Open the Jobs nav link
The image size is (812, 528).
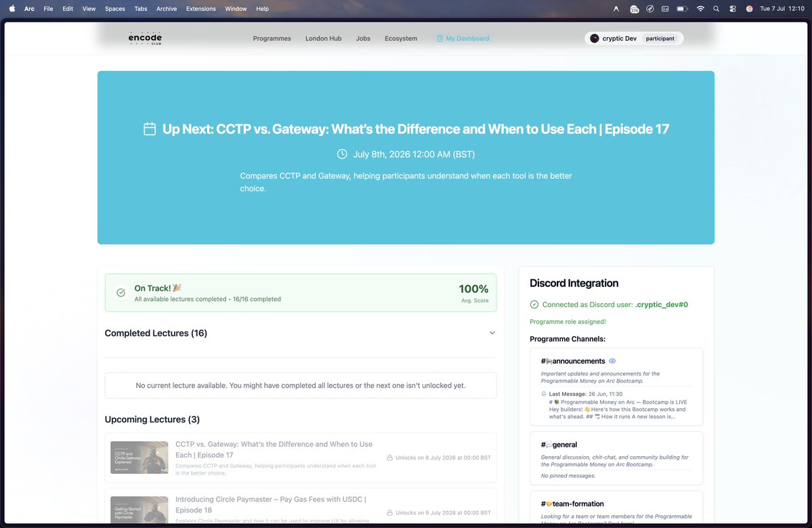[x=363, y=39]
